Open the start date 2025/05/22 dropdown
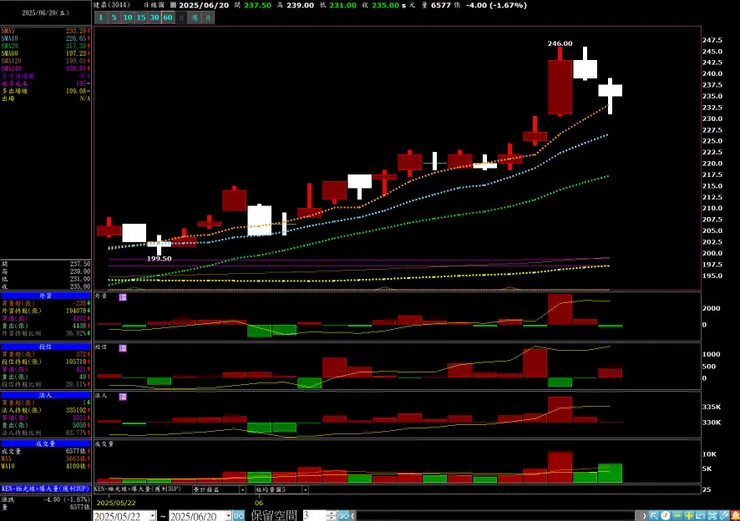740x521 pixels. click(x=152, y=516)
